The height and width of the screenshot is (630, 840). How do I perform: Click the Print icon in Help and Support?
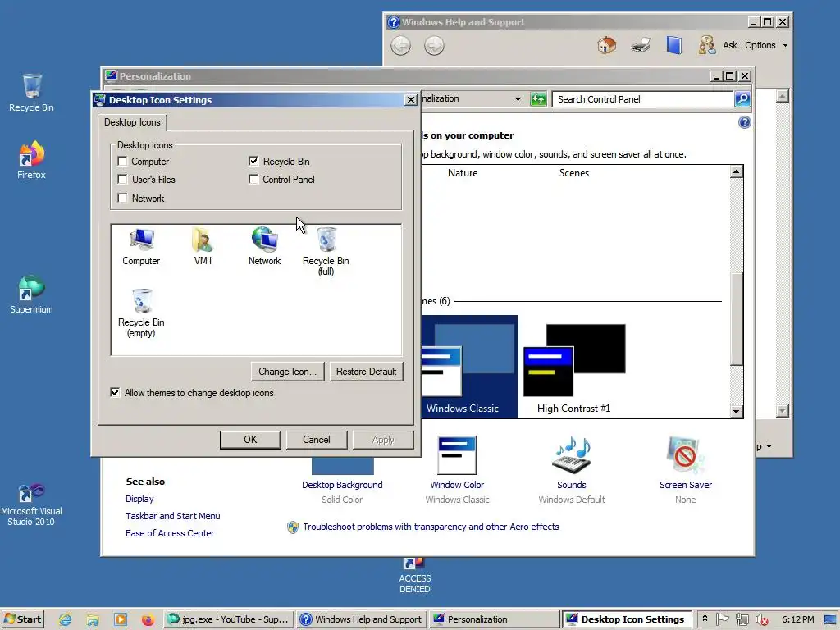coord(640,45)
